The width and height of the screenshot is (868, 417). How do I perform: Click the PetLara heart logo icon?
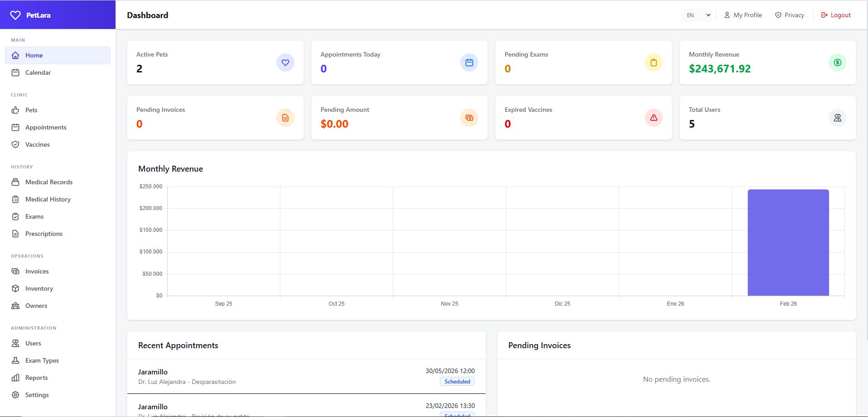(x=15, y=15)
